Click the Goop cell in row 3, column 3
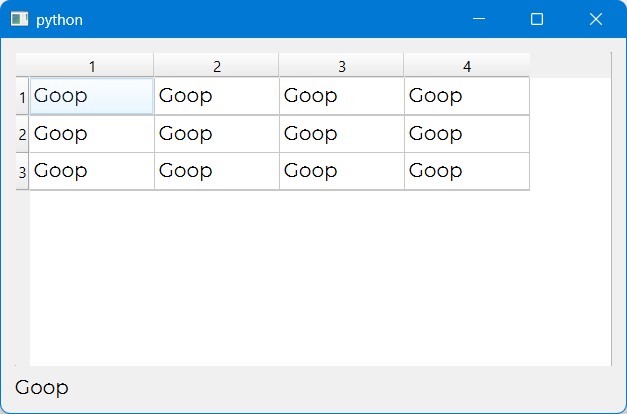The width and height of the screenshot is (627, 414). 341,171
